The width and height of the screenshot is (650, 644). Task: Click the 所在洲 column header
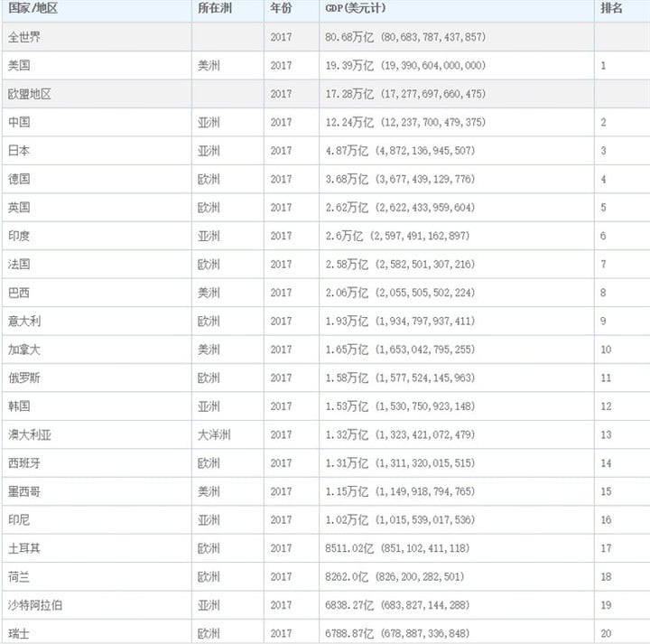point(214,8)
